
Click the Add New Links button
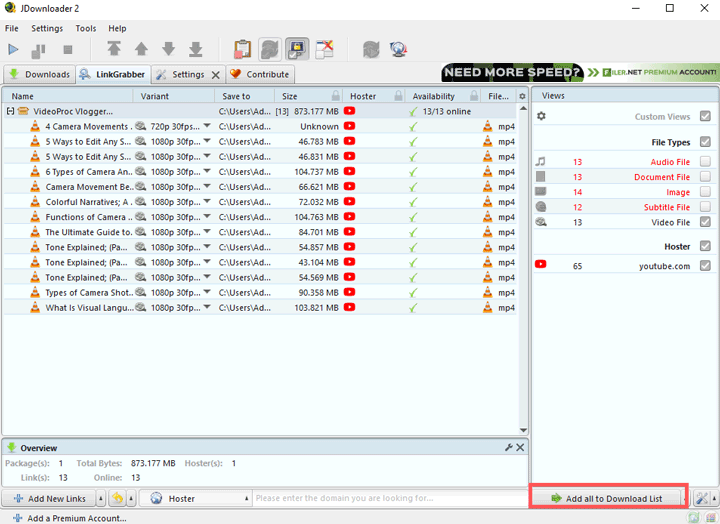[50, 498]
